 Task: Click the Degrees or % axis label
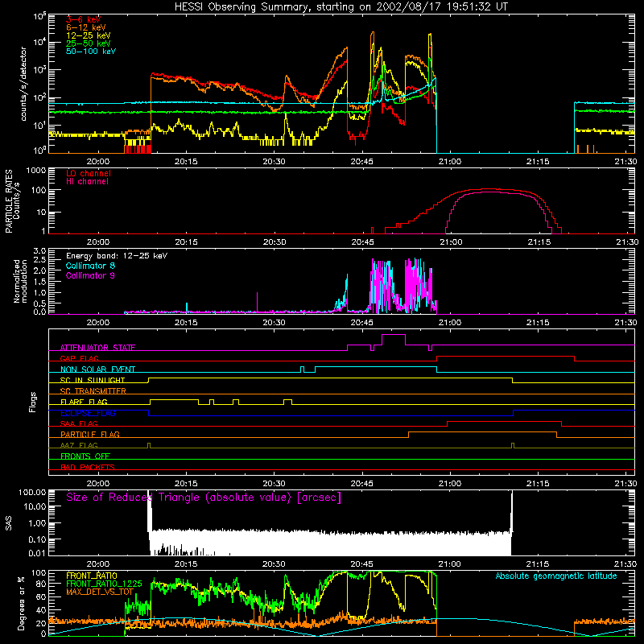click(x=21, y=603)
